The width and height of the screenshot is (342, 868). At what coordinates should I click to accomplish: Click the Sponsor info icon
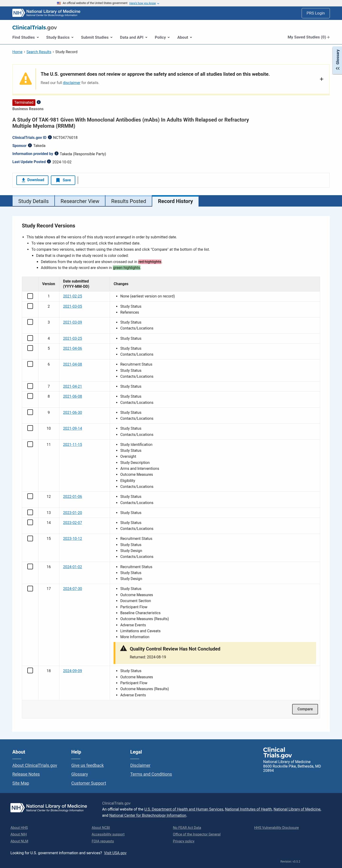[30, 145]
